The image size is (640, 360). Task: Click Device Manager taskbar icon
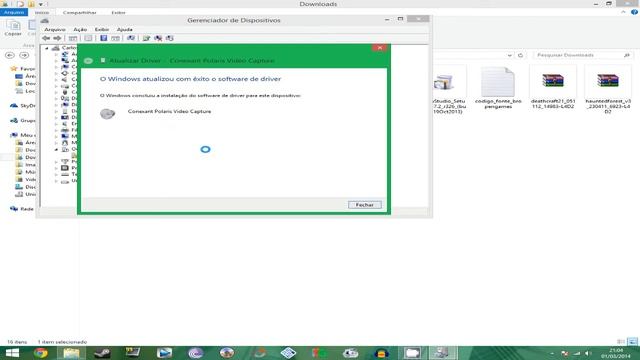(442, 353)
